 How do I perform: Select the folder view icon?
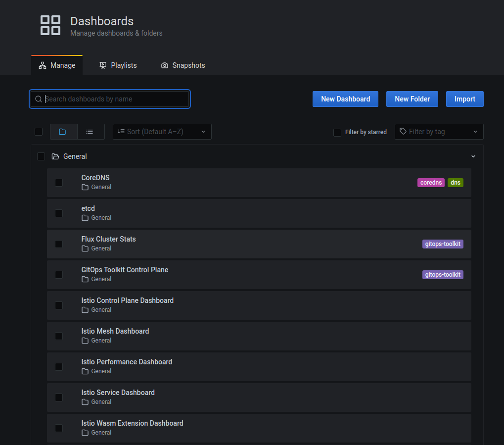coord(63,131)
